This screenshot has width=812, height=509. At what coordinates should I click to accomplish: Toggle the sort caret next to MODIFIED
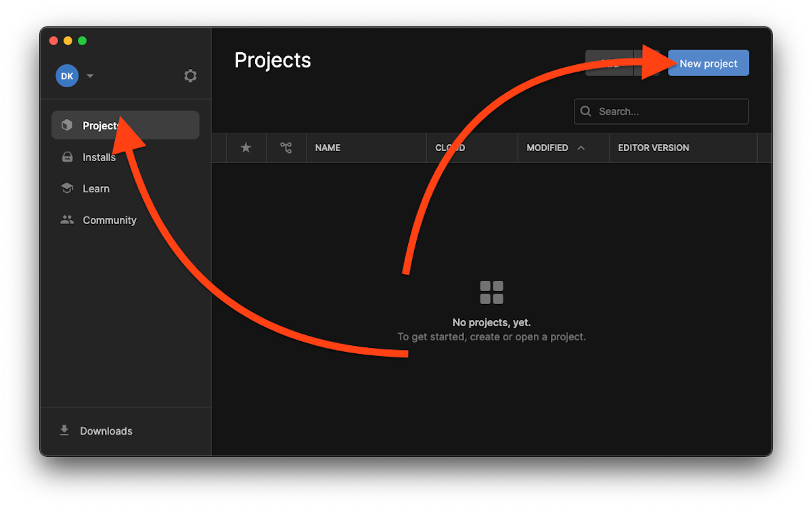[581, 148]
